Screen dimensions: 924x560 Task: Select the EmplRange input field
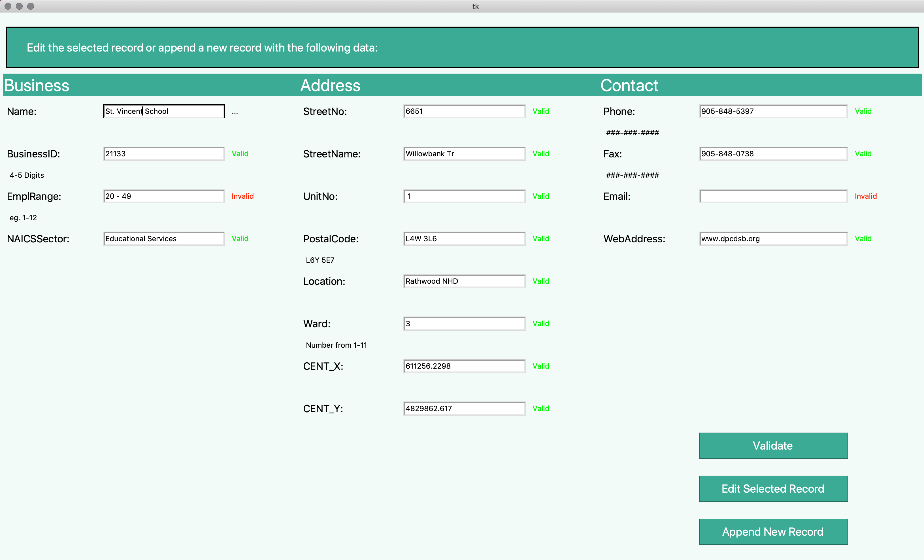[x=164, y=196]
